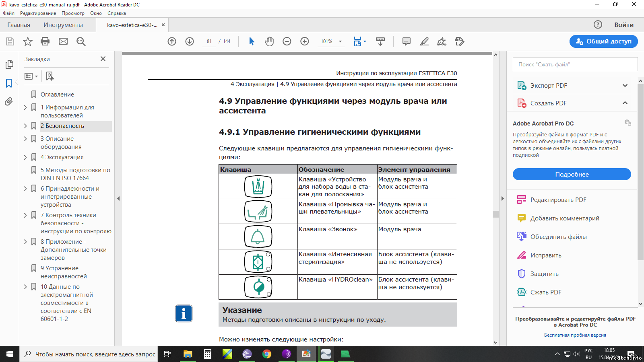Click the print file icon
Viewport: 644px width, 362px height.
point(45,41)
